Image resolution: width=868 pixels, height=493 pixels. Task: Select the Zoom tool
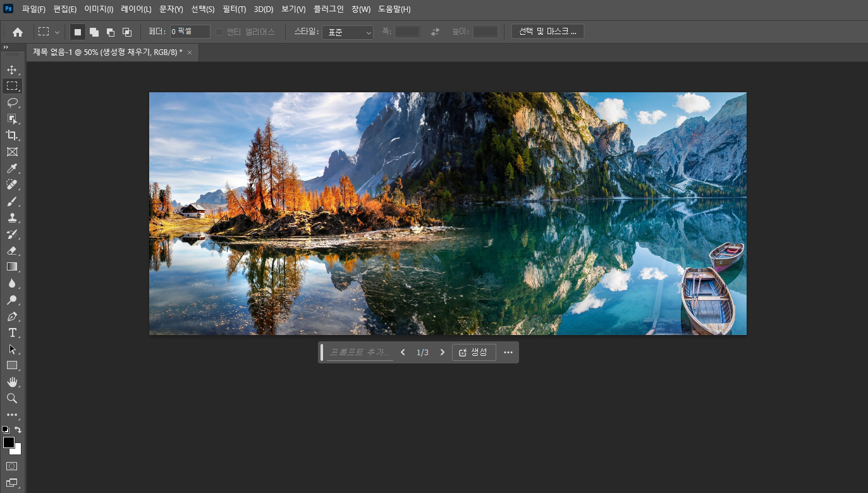12,398
